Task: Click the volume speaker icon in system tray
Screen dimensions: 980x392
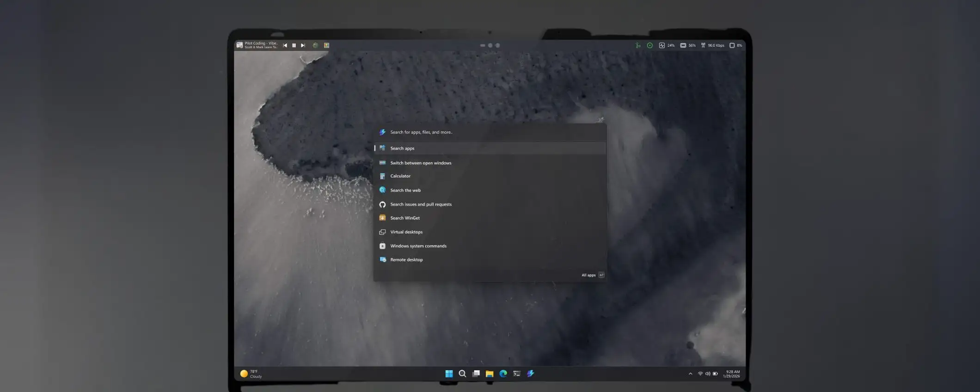Action: pos(708,374)
